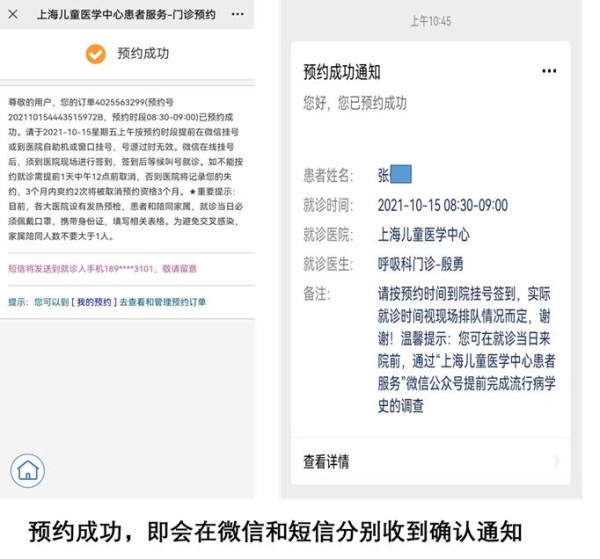Image resolution: width=600 pixels, height=559 pixels.
Task: Open 查看详情 to view appointment details
Action: coord(431,461)
